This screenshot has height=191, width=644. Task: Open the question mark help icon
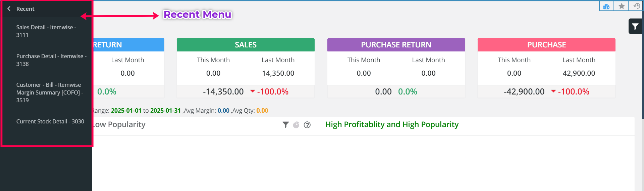[307, 125]
